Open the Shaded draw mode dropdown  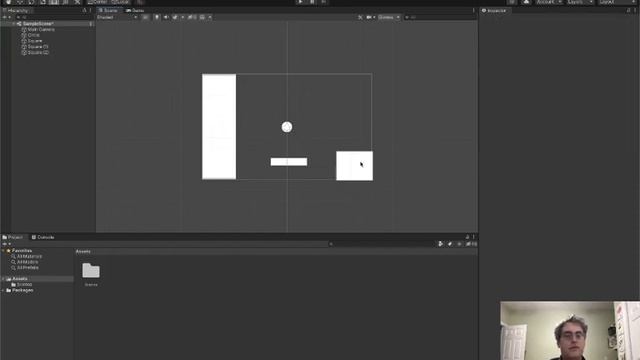(x=117, y=18)
